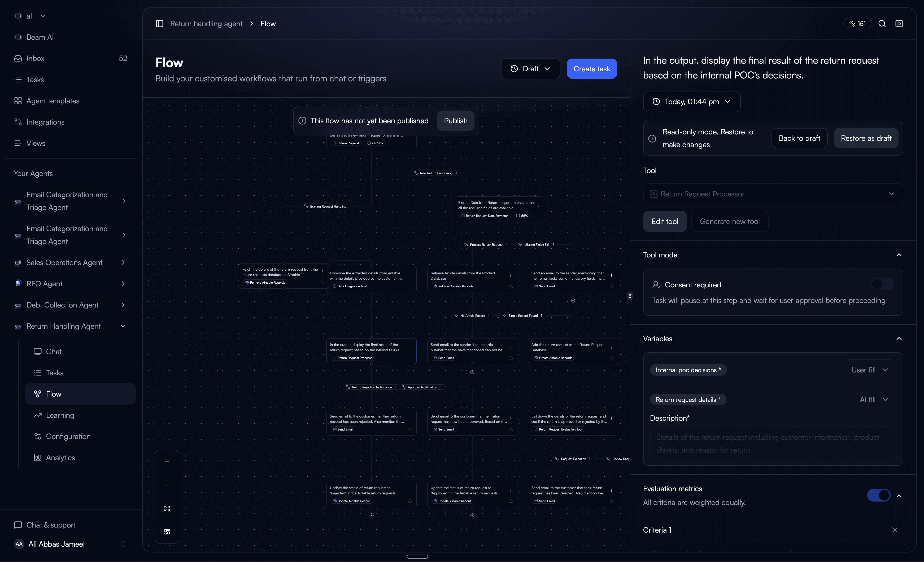Zoom out of the flow canvas
The height and width of the screenshot is (562, 924).
pos(167,485)
